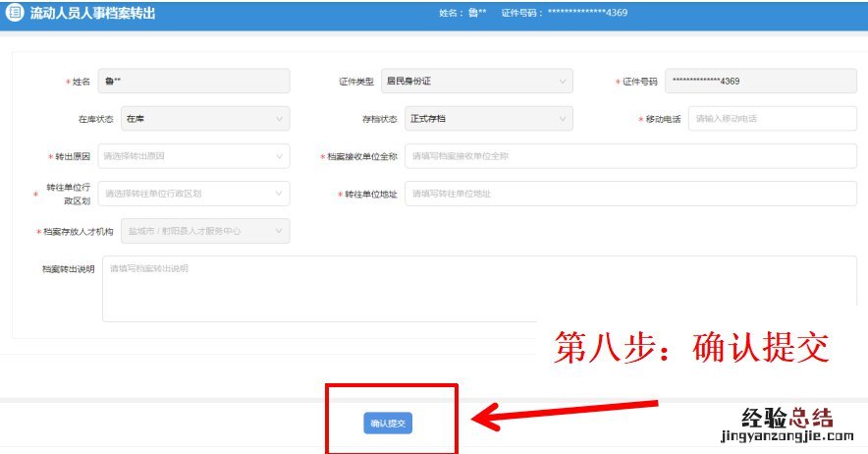Click the header 证件号码 text ending in 4369
This screenshot has height=454, width=868.
click(564, 13)
